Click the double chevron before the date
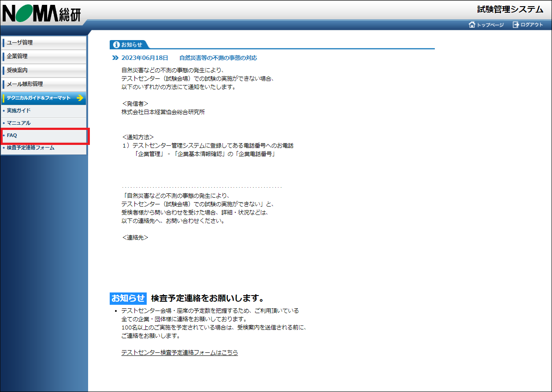The width and height of the screenshot is (552, 392). [x=115, y=57]
